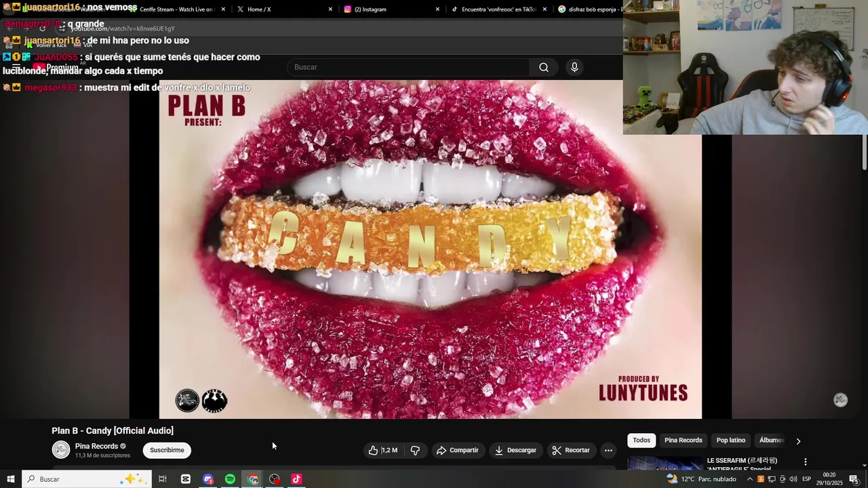The height and width of the screenshot is (488, 868).
Task: Open Pina Records channel avatar
Action: 61,450
